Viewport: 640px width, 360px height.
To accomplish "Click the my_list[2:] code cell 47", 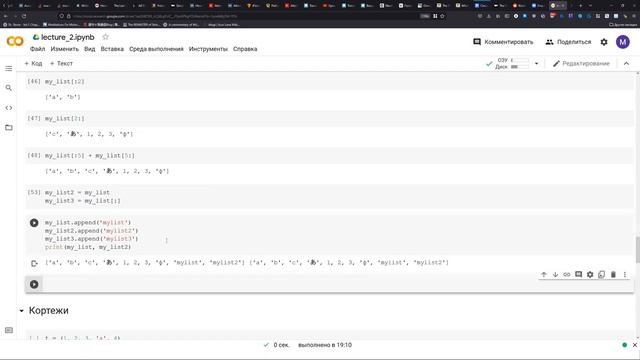I will point(330,118).
